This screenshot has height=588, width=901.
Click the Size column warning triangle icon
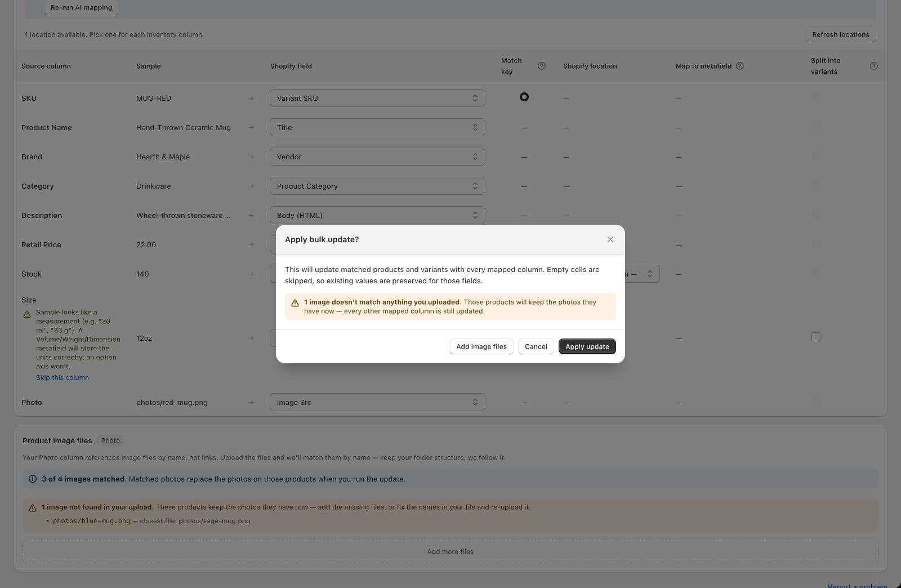click(27, 314)
